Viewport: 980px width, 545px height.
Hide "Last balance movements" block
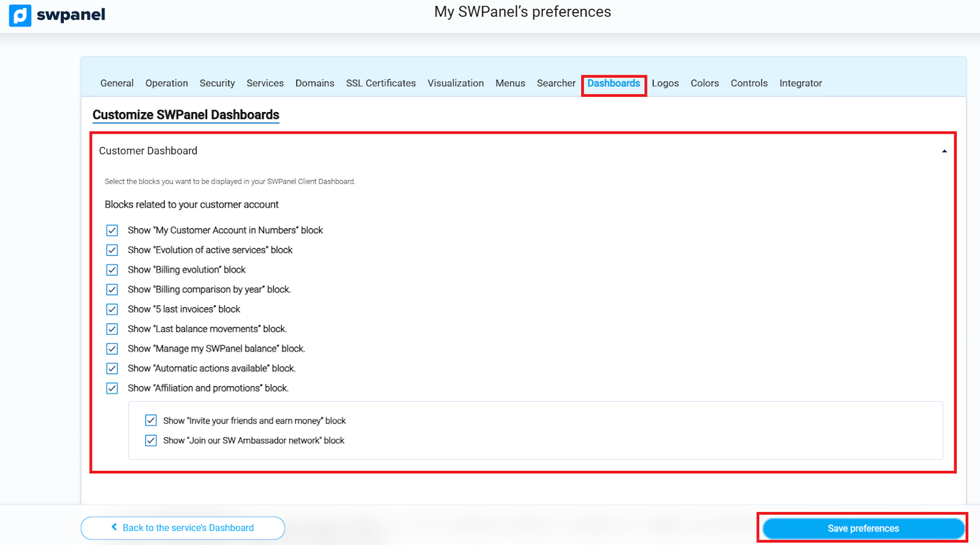[x=112, y=329]
